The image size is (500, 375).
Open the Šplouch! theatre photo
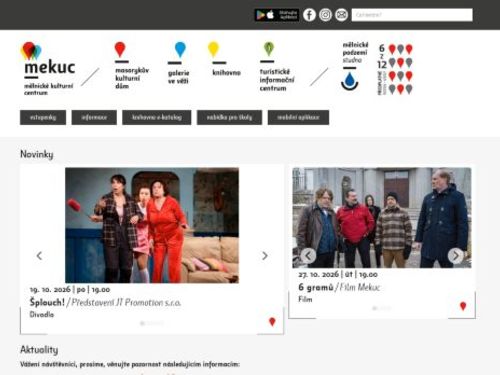click(x=152, y=225)
